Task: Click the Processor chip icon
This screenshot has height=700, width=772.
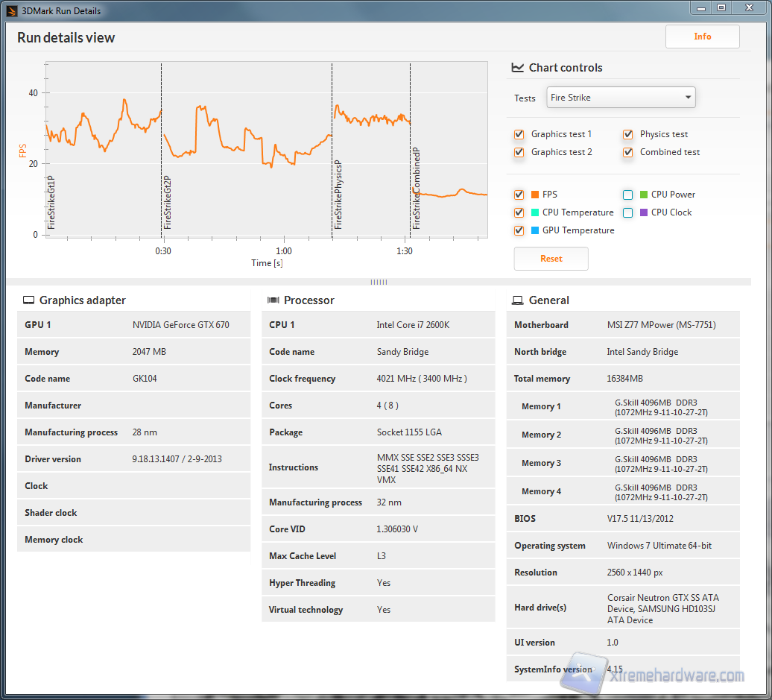Action: [273, 300]
